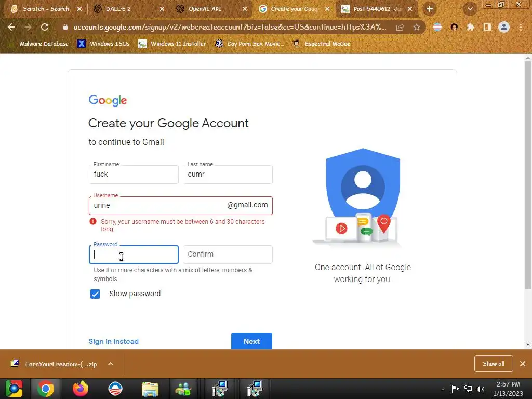
Task: Click the Last name field
Action: coord(228,175)
